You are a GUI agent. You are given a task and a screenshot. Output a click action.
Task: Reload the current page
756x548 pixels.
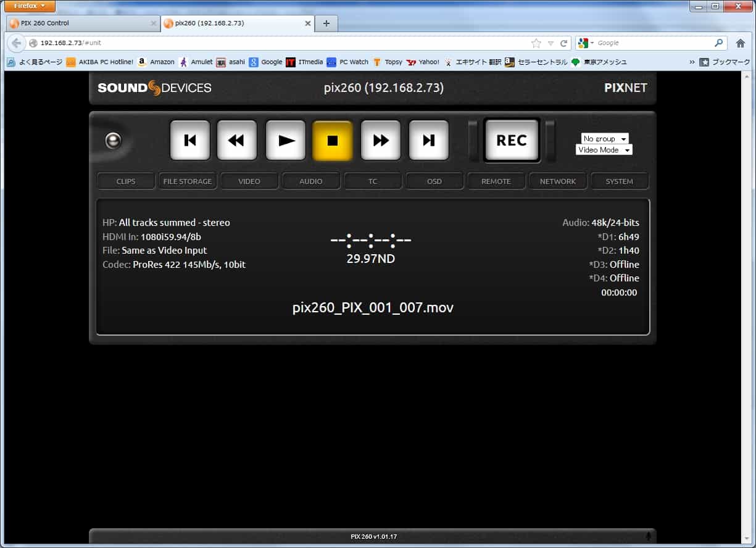pos(563,43)
